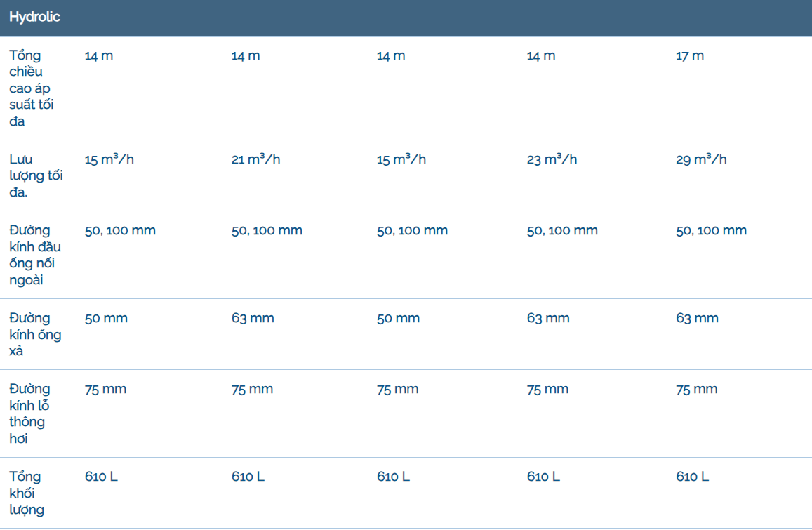This screenshot has width=812, height=530.
Task: Click the 'Đường kính ống xả' row label
Action: click(x=35, y=334)
